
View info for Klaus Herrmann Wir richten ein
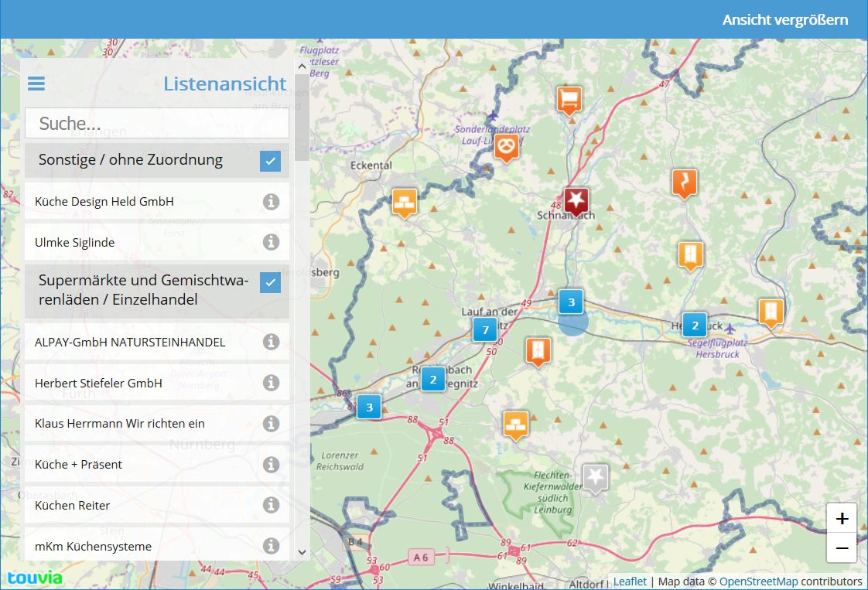click(x=271, y=424)
